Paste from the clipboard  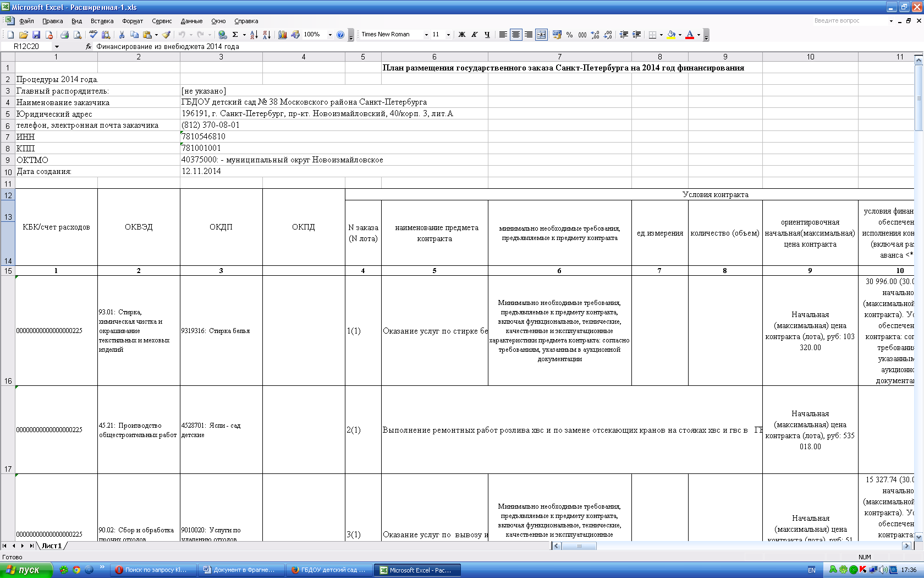147,35
